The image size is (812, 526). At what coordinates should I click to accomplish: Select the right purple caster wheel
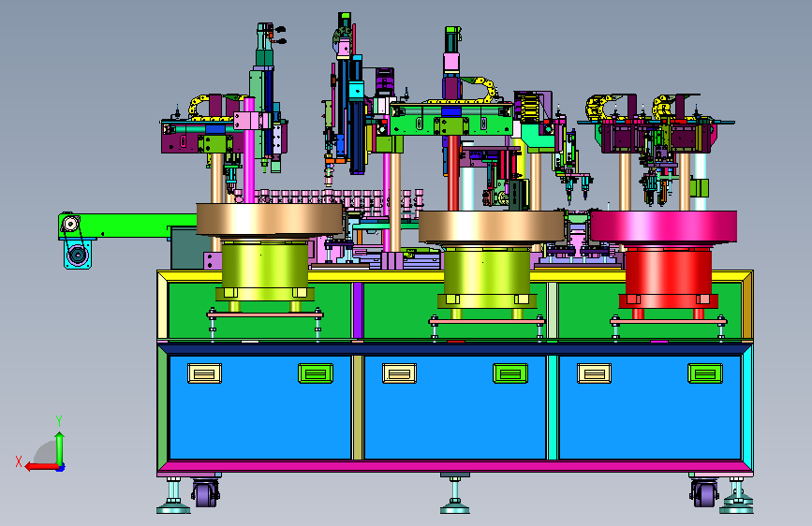704,493
